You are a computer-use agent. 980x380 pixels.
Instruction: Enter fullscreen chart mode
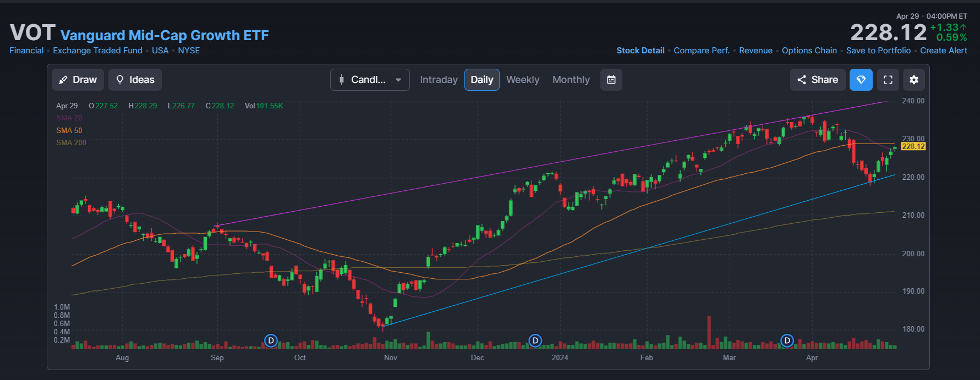click(x=888, y=80)
